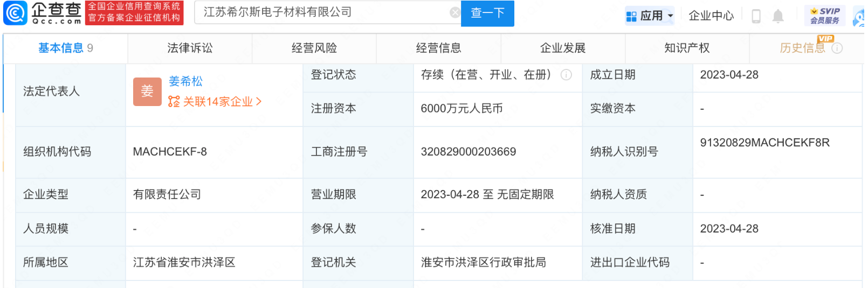Click the 全国企业信用查询系统 red banner

point(134,13)
